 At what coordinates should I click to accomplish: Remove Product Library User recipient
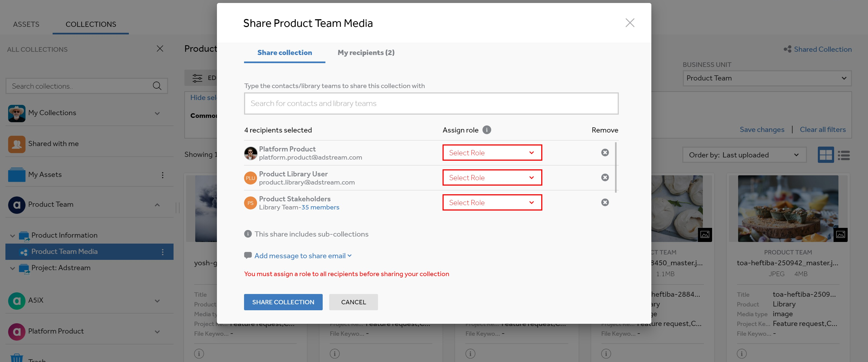pyautogui.click(x=605, y=177)
